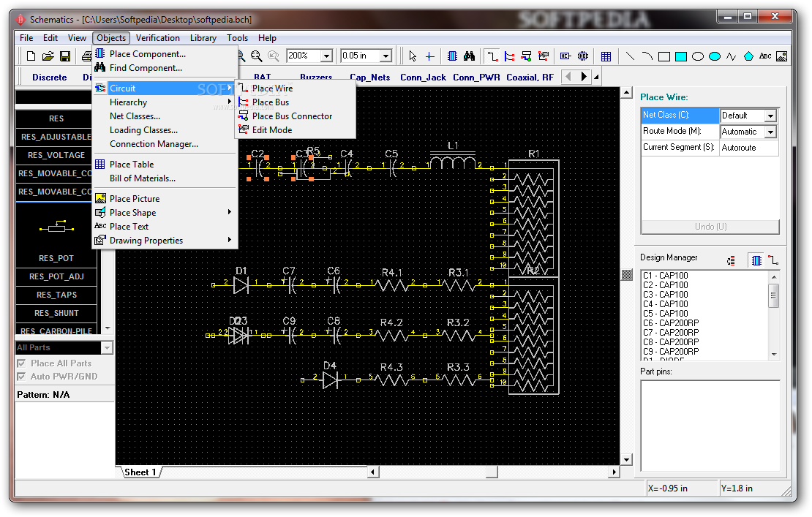Select Bill of Materials menu entry
Screen dimensions: 812x517
(x=165, y=178)
